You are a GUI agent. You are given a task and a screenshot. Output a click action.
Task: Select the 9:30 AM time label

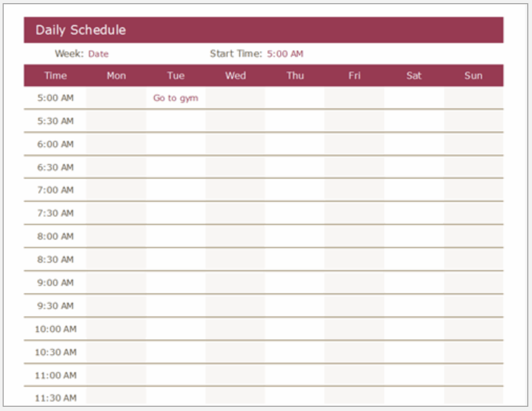(55, 306)
